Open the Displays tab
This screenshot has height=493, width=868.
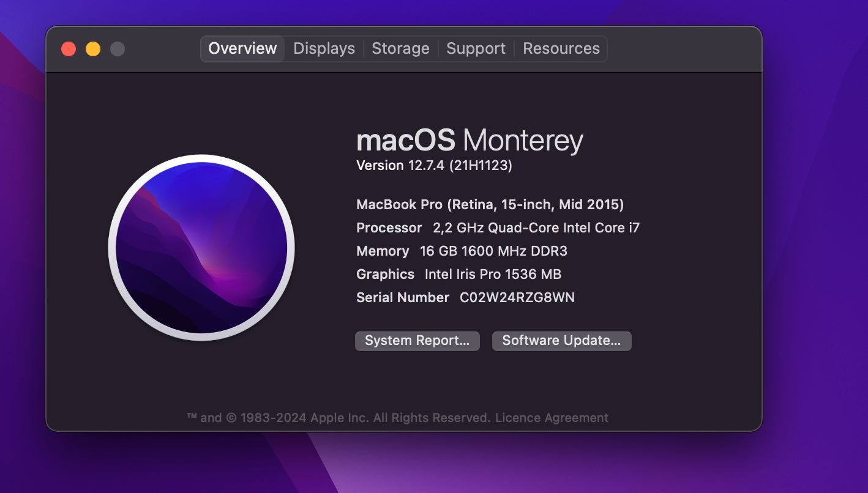tap(324, 48)
